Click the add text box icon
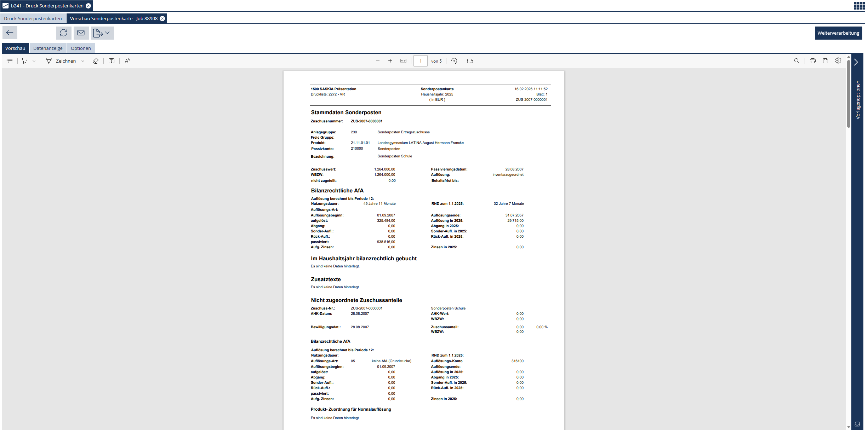Viewport: 868px width, 434px height. click(x=112, y=61)
